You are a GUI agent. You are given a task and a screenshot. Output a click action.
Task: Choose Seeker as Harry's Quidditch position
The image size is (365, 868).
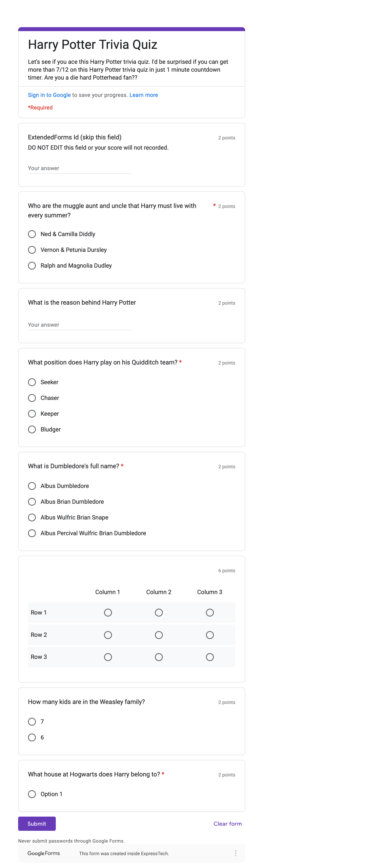click(32, 382)
